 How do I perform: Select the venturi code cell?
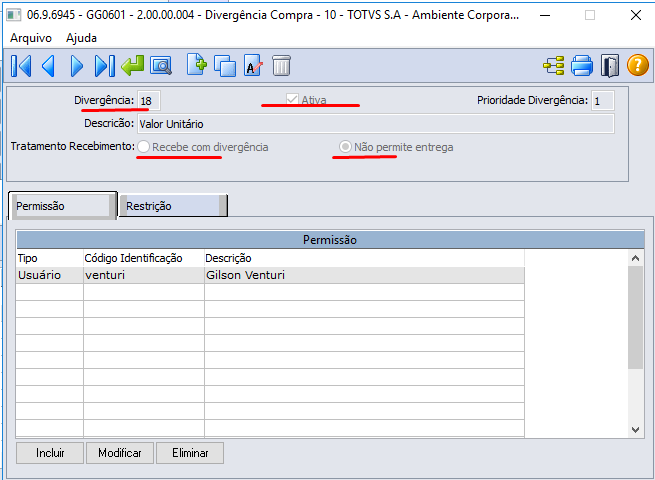pos(144,275)
